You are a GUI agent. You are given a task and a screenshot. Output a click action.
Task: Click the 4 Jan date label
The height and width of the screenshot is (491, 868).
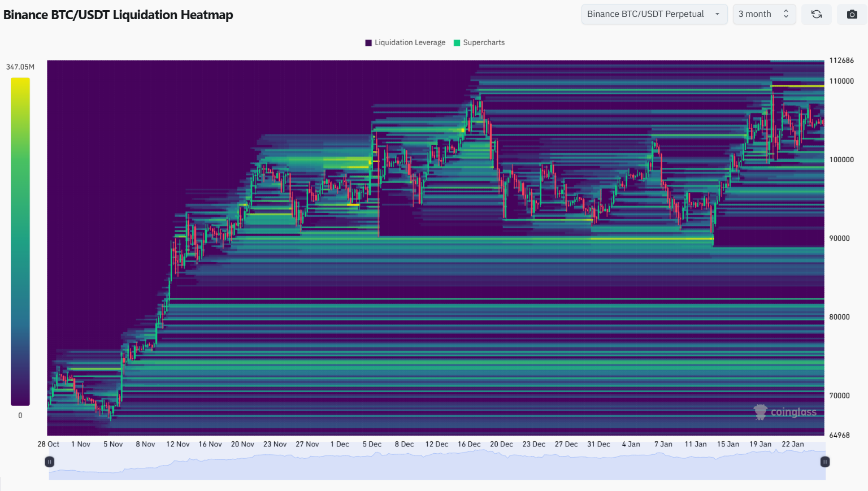click(x=631, y=444)
